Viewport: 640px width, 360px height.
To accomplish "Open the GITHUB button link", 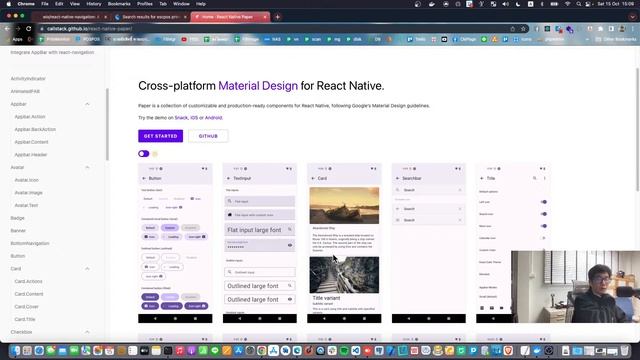I will tap(208, 136).
